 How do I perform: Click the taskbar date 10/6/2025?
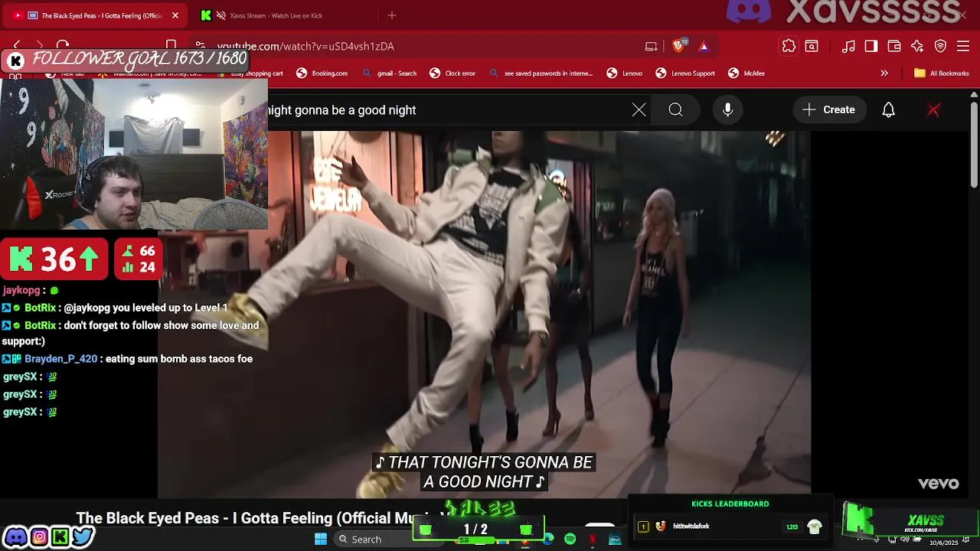click(x=943, y=543)
